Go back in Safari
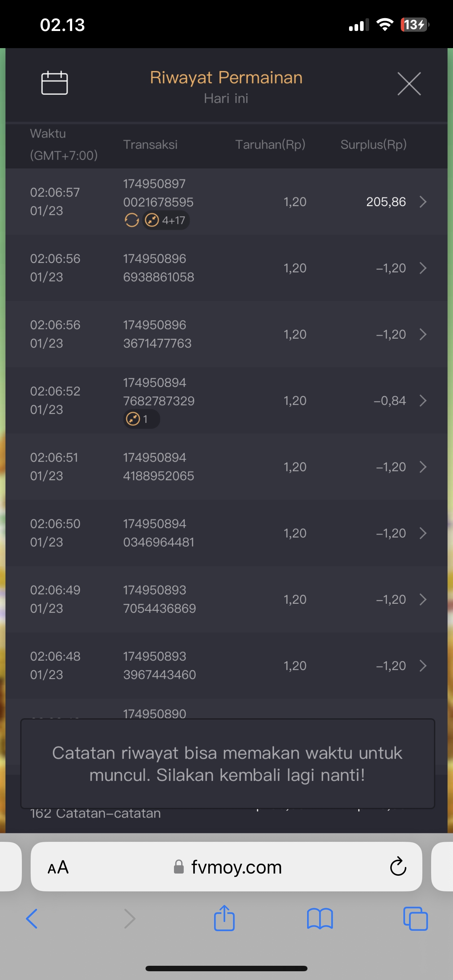453x980 pixels. coord(32,919)
